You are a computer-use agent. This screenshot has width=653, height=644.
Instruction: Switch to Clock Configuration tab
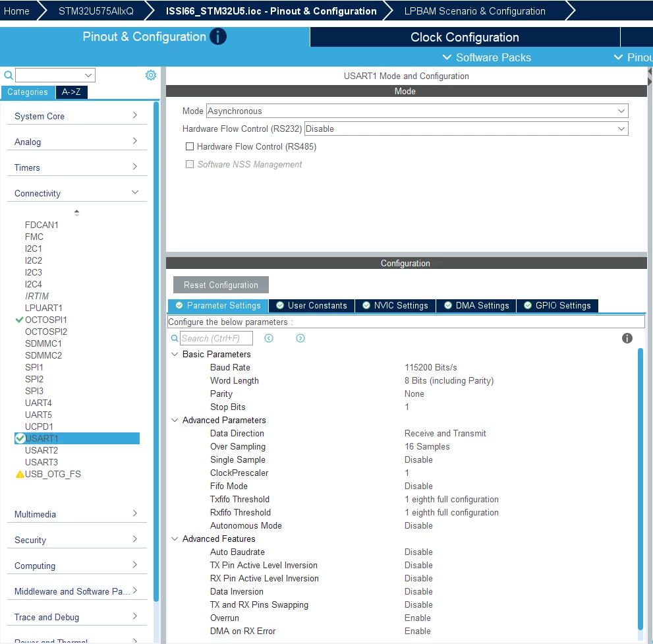(x=465, y=37)
